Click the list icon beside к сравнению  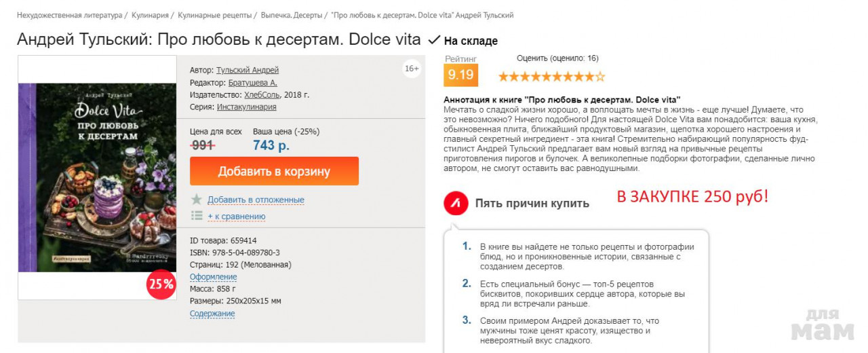[x=197, y=216]
